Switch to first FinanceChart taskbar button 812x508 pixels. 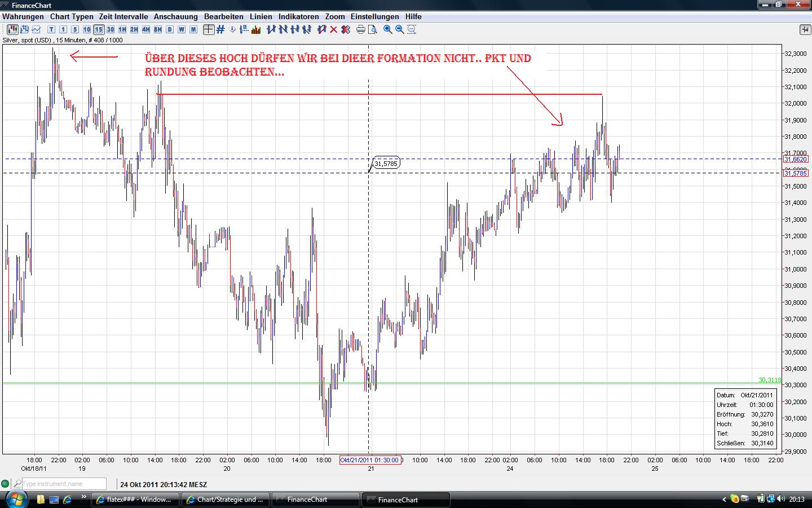click(x=316, y=500)
